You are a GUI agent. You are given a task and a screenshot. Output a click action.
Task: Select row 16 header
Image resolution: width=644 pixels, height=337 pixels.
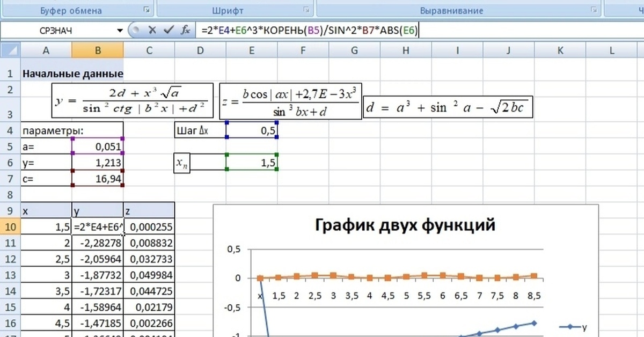10,324
